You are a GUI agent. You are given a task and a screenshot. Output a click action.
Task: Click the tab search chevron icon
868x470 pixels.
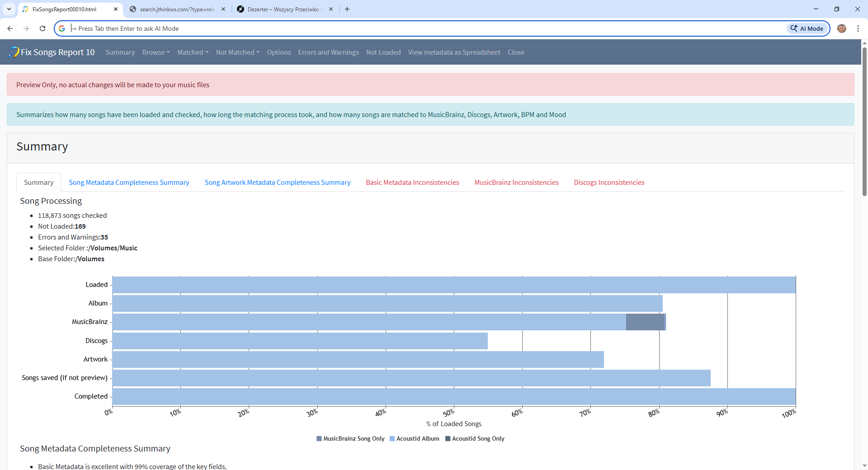[9, 9]
